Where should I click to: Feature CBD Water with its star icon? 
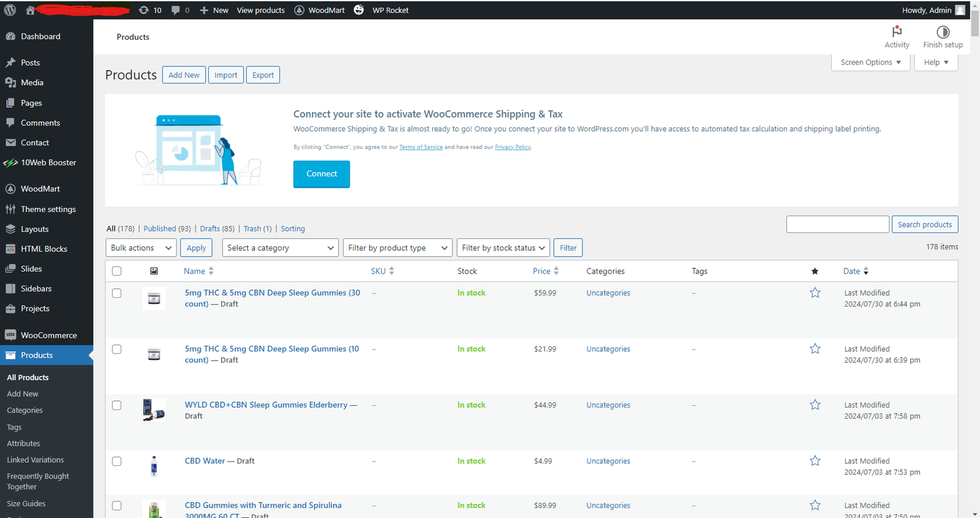pos(815,460)
